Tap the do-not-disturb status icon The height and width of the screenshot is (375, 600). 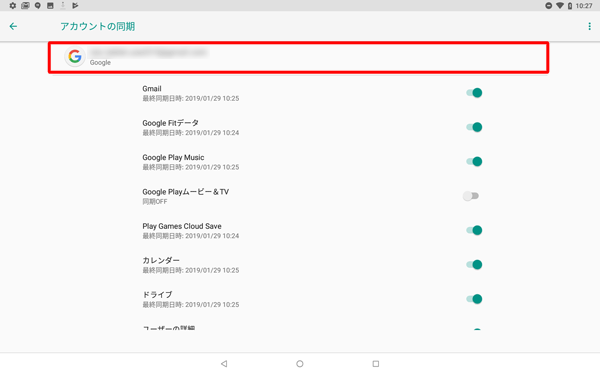coord(548,5)
